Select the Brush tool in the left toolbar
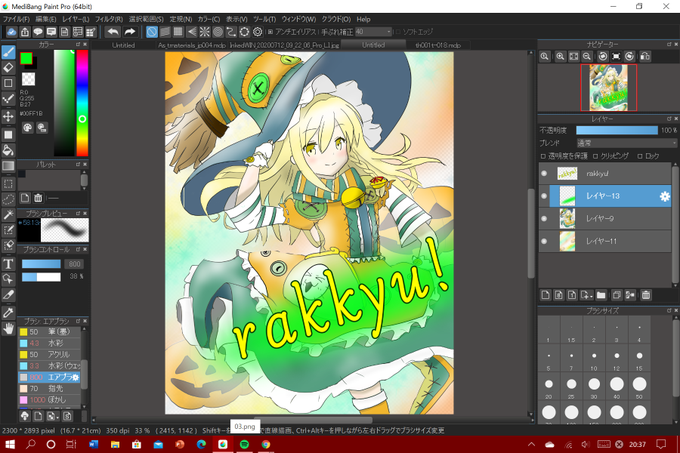Image resolution: width=680 pixels, height=453 pixels. click(x=8, y=52)
